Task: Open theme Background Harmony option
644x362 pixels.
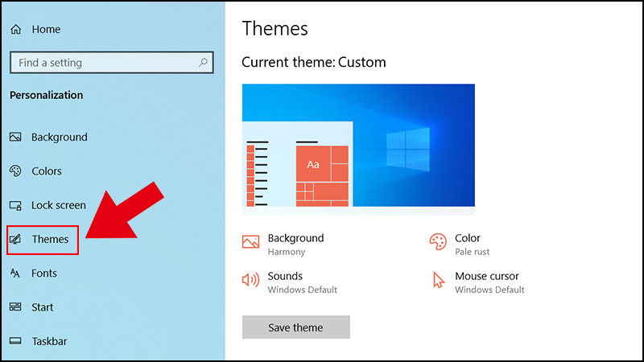Action: pyautogui.click(x=283, y=245)
